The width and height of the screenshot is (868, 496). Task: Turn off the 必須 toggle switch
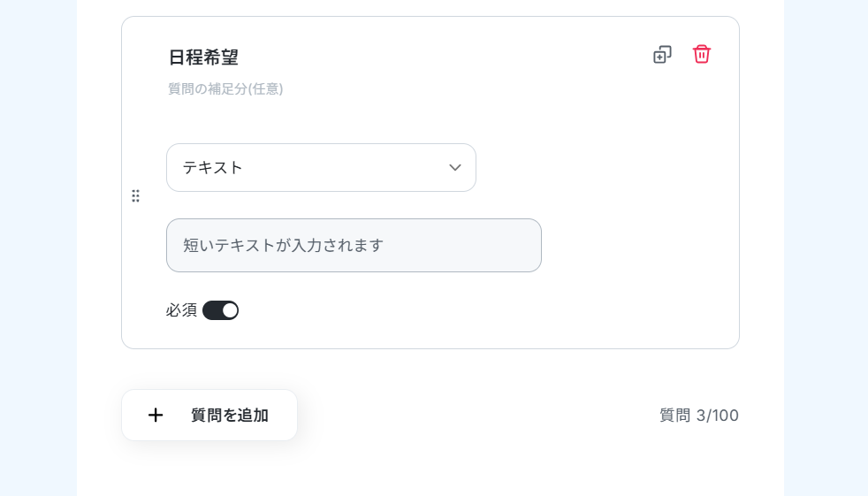coord(220,310)
